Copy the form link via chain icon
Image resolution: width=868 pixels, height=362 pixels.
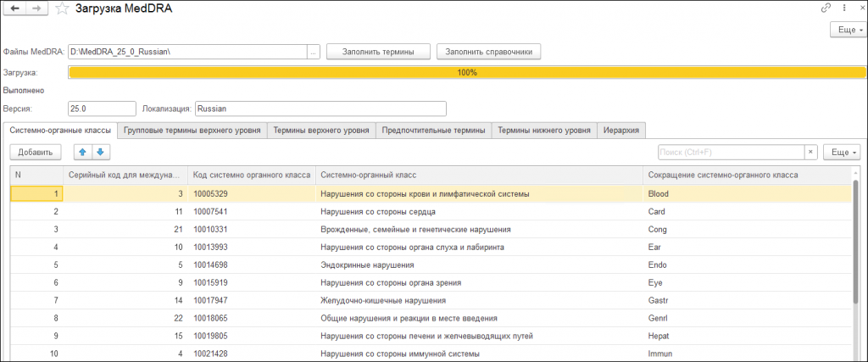pyautogui.click(x=826, y=8)
